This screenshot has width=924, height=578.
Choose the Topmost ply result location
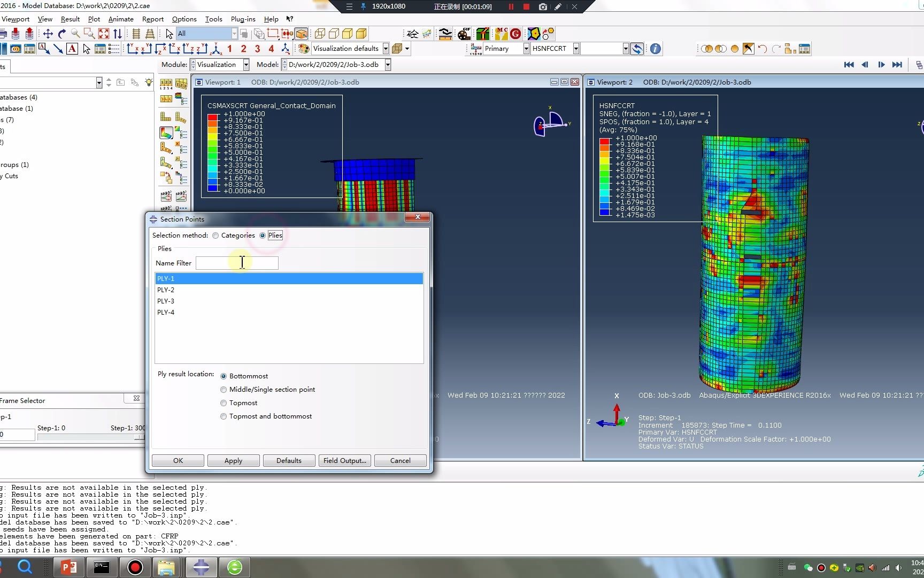tap(224, 403)
